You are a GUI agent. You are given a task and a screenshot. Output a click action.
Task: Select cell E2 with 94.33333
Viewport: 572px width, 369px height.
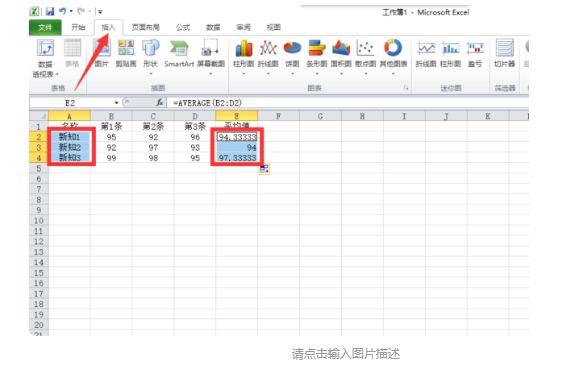click(x=237, y=137)
